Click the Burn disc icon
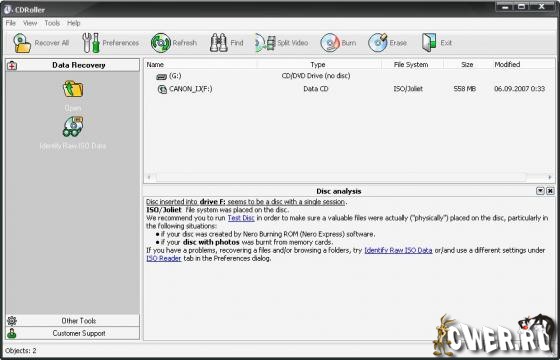560x360 pixels. [x=329, y=43]
